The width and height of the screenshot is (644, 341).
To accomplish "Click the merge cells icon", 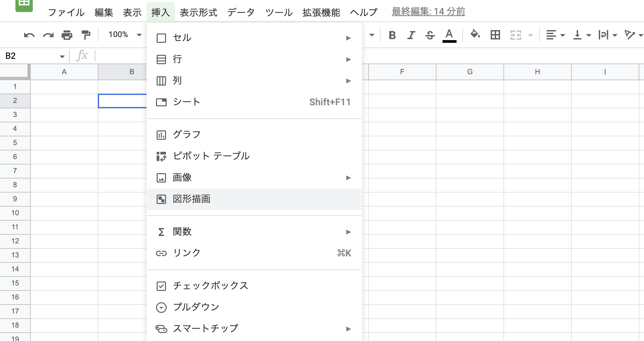I will coord(516,34).
